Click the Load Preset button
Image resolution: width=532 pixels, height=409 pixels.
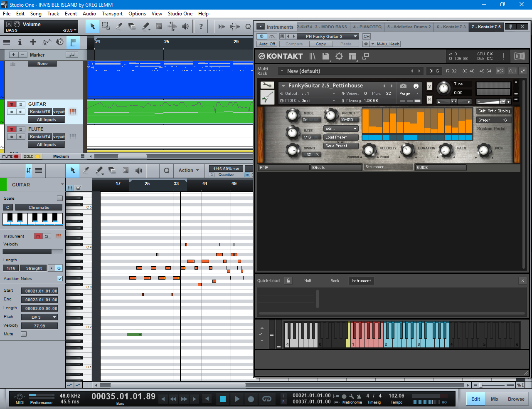341,137
